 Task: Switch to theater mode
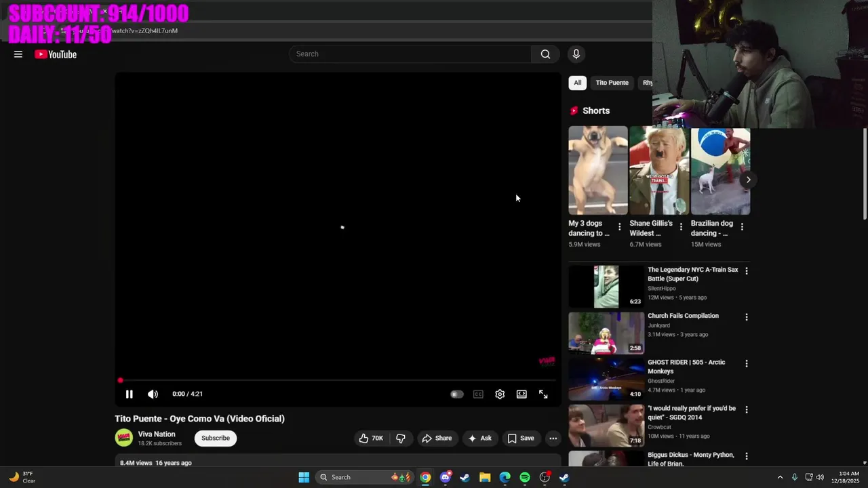pyautogui.click(x=521, y=394)
